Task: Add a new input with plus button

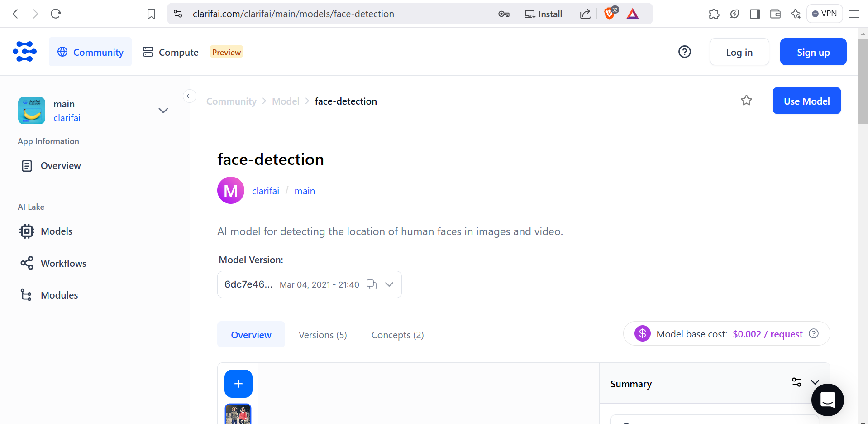Action: [x=238, y=384]
